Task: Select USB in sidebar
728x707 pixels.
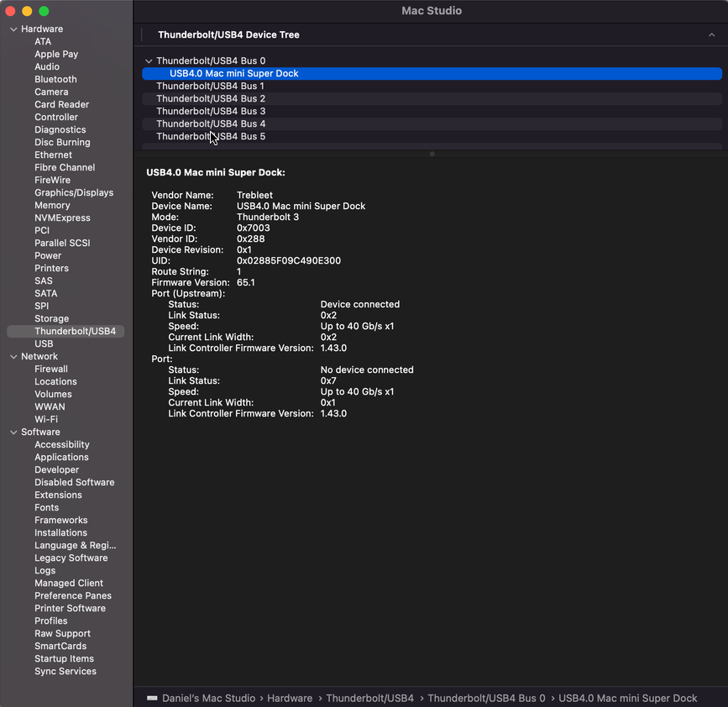Action: (x=44, y=343)
